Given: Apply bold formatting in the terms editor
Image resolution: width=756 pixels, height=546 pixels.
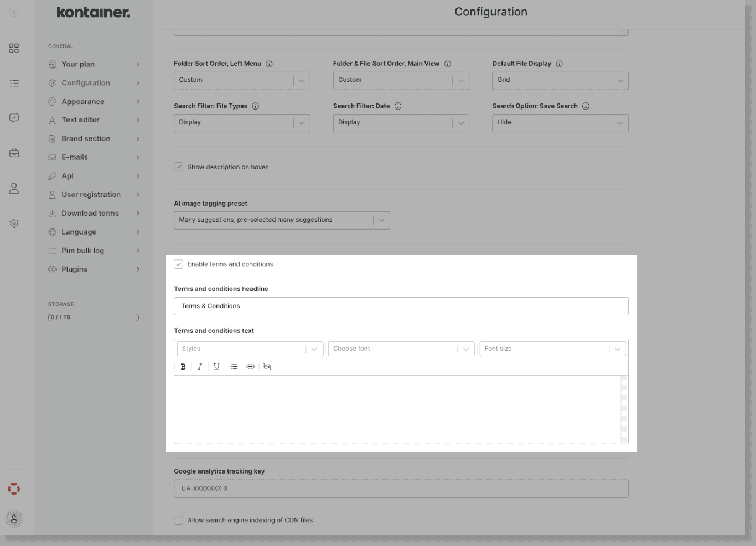Looking at the screenshot, I should [183, 366].
